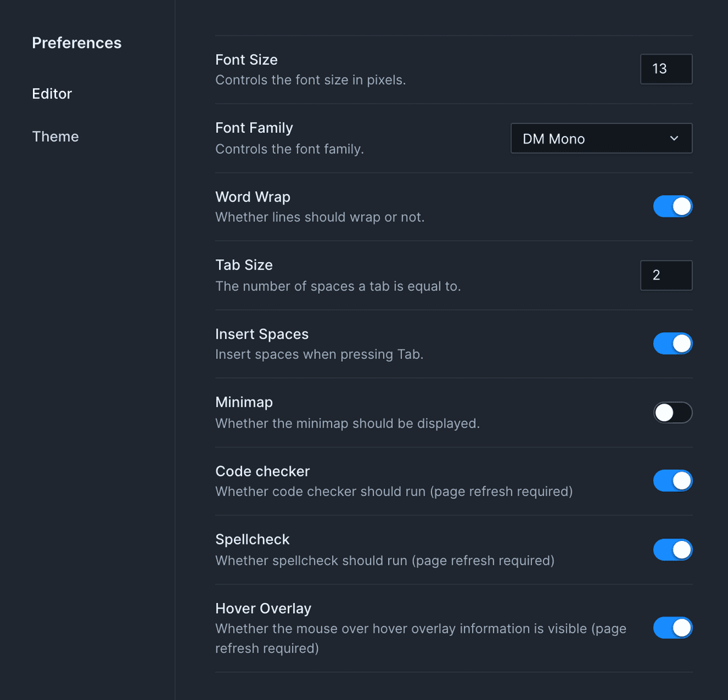Switch to the Theme settings page
Screen dimensions: 728x700
[x=55, y=136]
